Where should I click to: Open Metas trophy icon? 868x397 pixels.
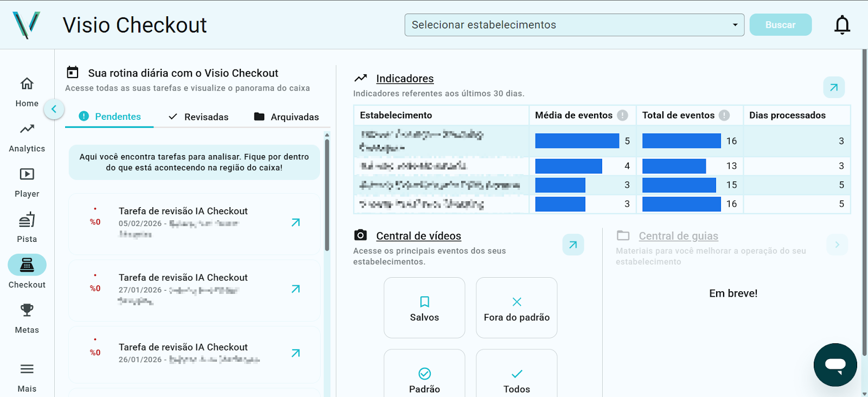tap(27, 318)
